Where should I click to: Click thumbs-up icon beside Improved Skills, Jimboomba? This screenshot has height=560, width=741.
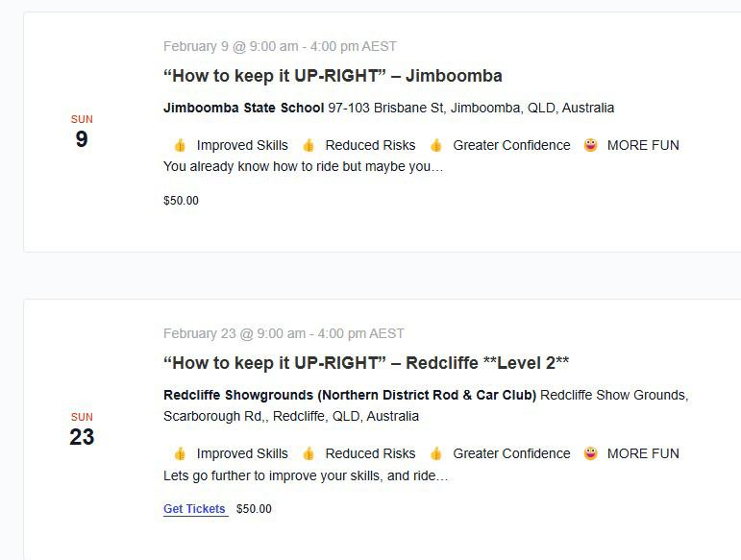180,146
